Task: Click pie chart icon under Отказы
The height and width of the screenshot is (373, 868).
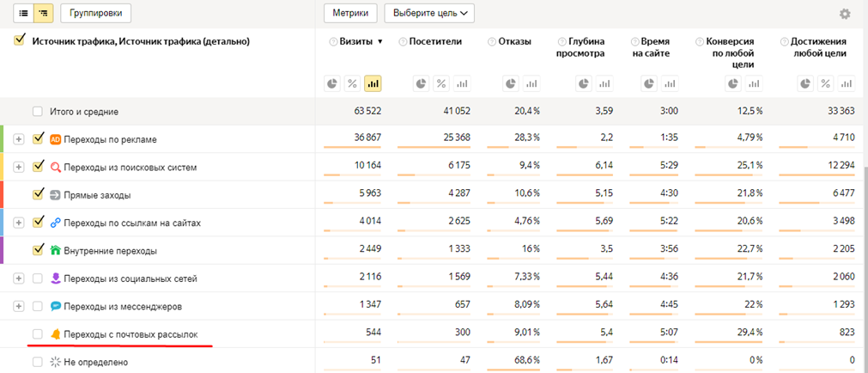Action: [511, 83]
